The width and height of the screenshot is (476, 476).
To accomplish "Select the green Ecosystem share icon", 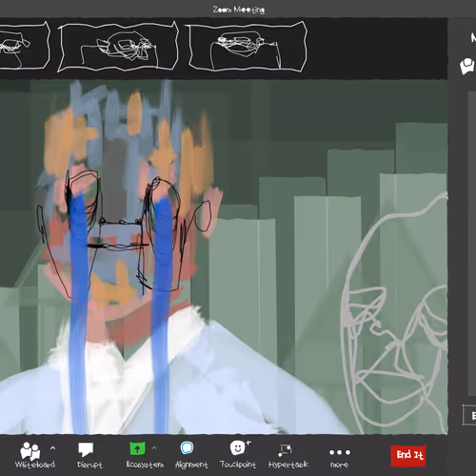I will (137, 448).
